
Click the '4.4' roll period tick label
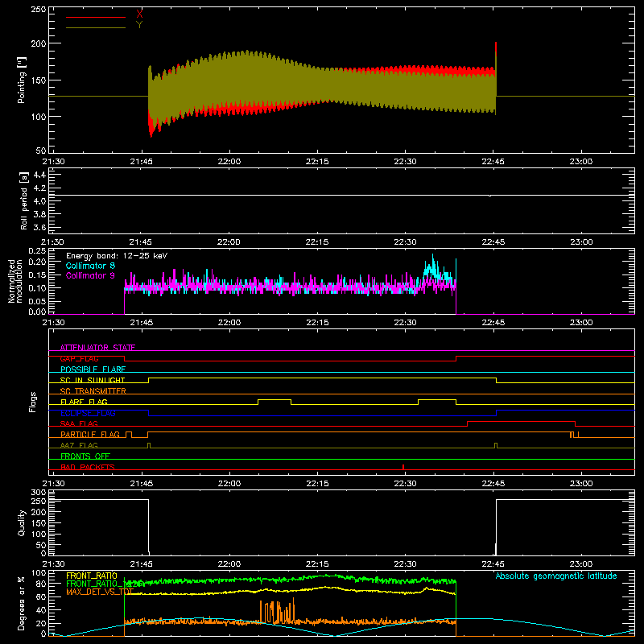39,175
